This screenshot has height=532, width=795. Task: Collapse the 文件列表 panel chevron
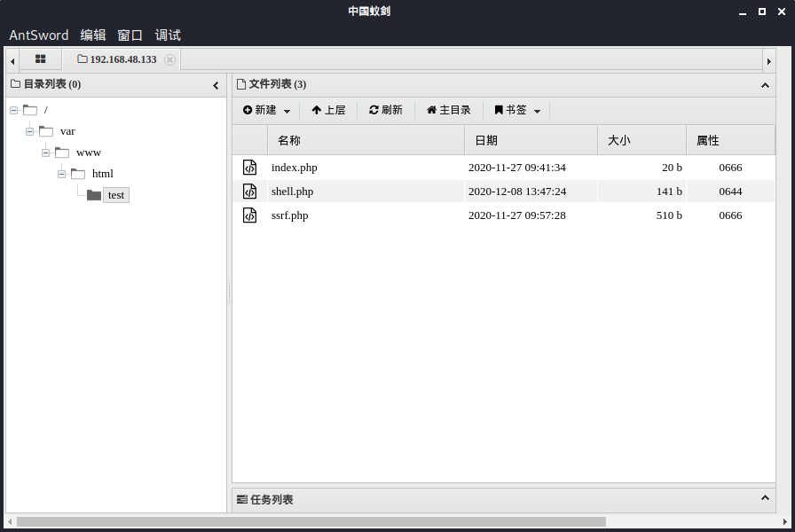click(x=765, y=85)
